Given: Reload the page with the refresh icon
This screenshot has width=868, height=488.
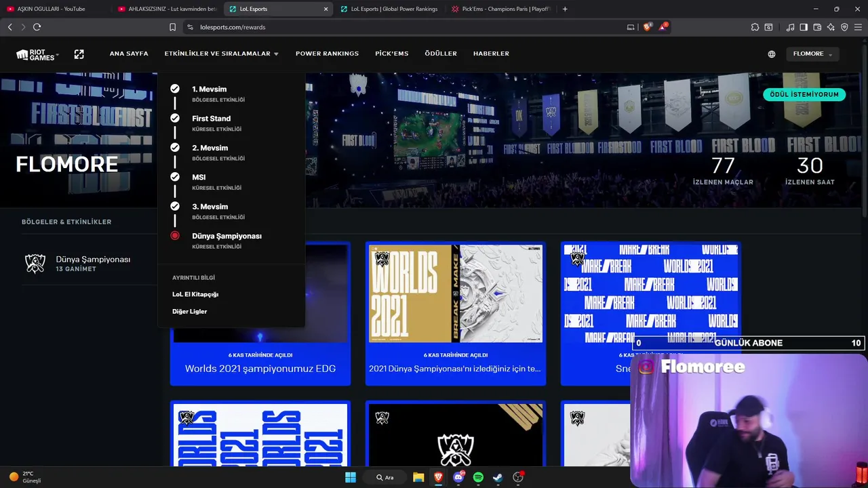Looking at the screenshot, I should pos(37,27).
